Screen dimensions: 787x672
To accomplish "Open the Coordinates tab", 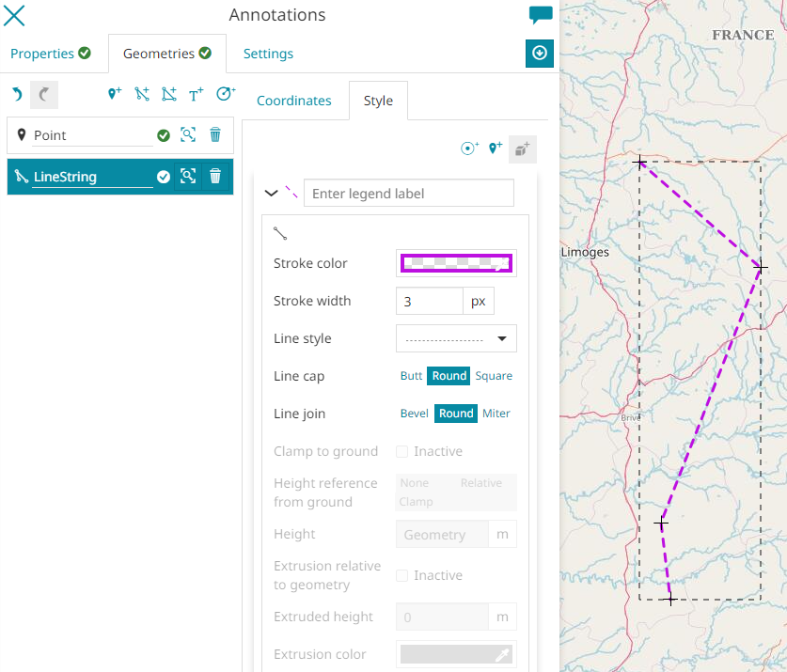I will click(x=294, y=101).
